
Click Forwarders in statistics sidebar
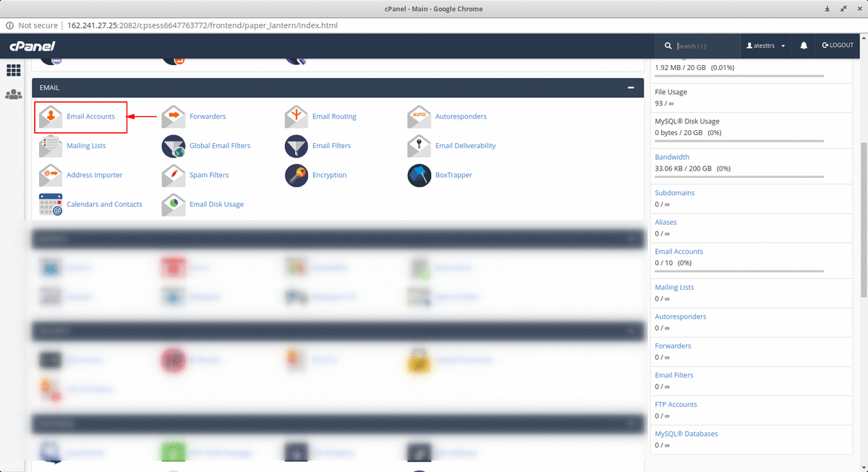(673, 346)
